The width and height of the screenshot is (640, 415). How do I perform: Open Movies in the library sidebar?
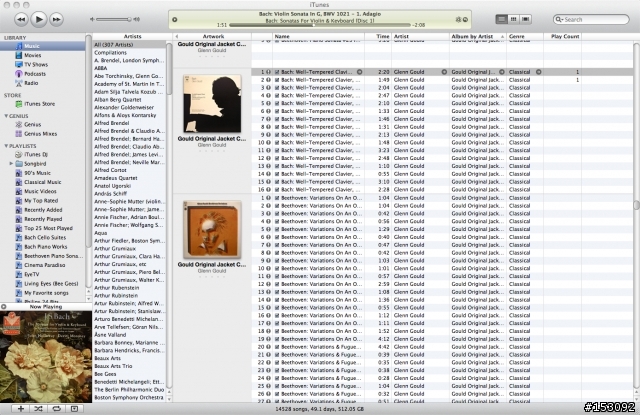coord(33,55)
